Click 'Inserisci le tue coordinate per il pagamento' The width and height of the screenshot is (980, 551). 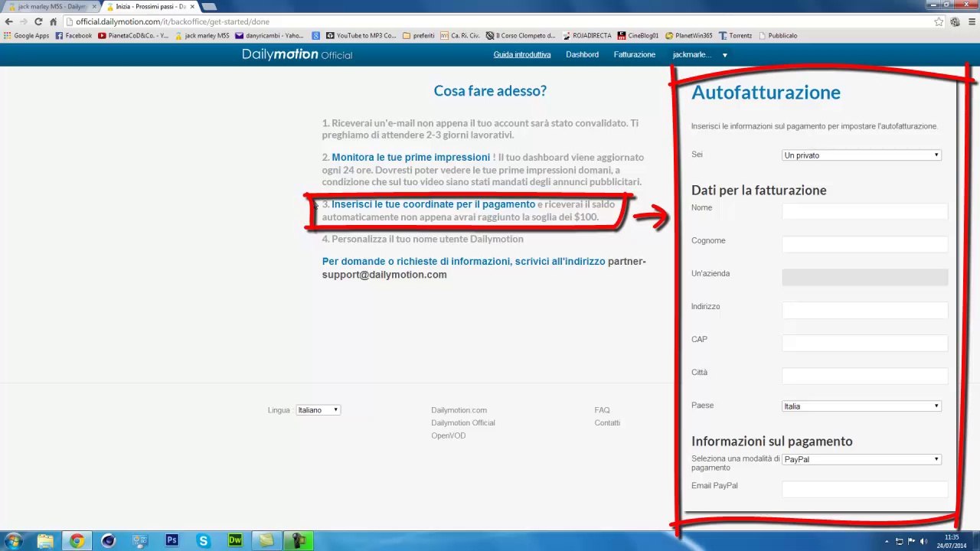pyautogui.click(x=433, y=204)
